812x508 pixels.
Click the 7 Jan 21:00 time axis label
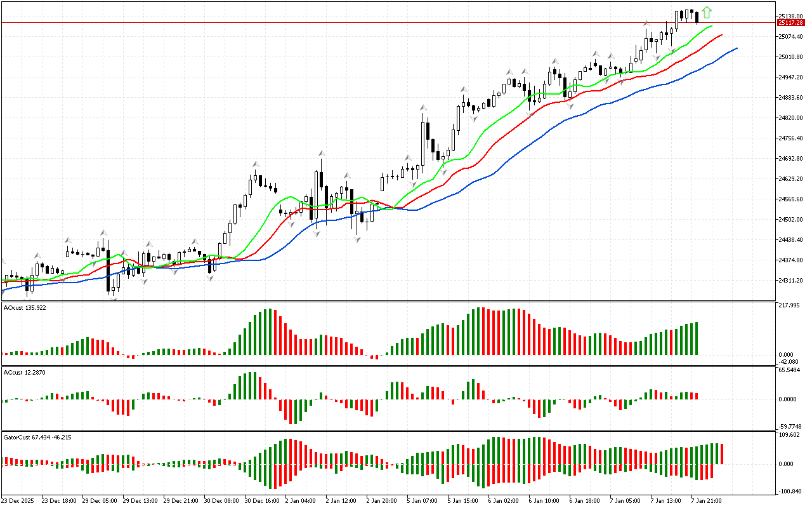pyautogui.click(x=705, y=500)
